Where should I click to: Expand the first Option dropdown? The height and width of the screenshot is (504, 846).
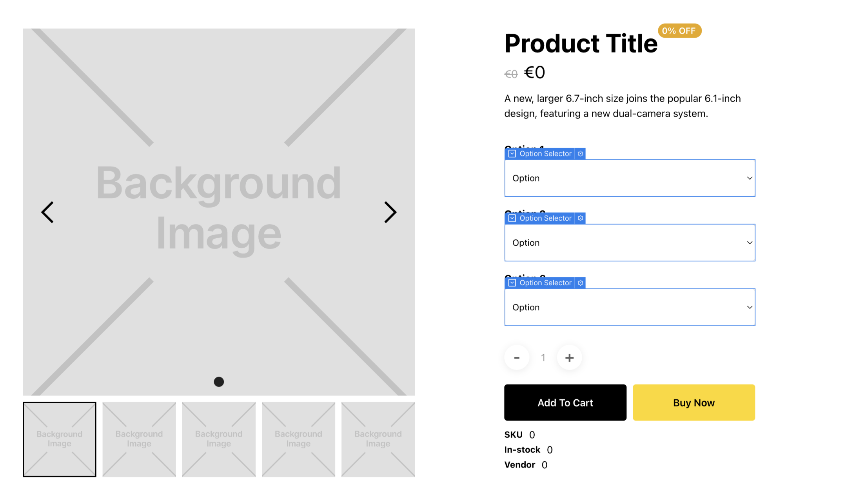click(630, 178)
